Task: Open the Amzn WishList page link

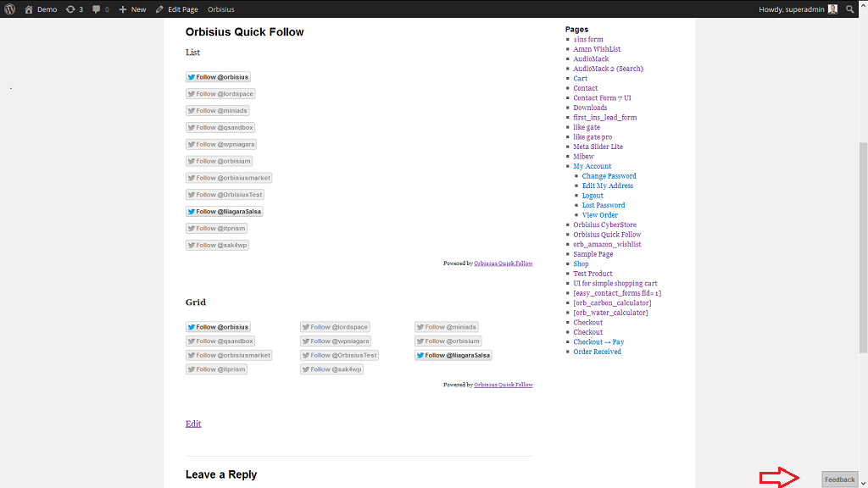Action: 597,49
